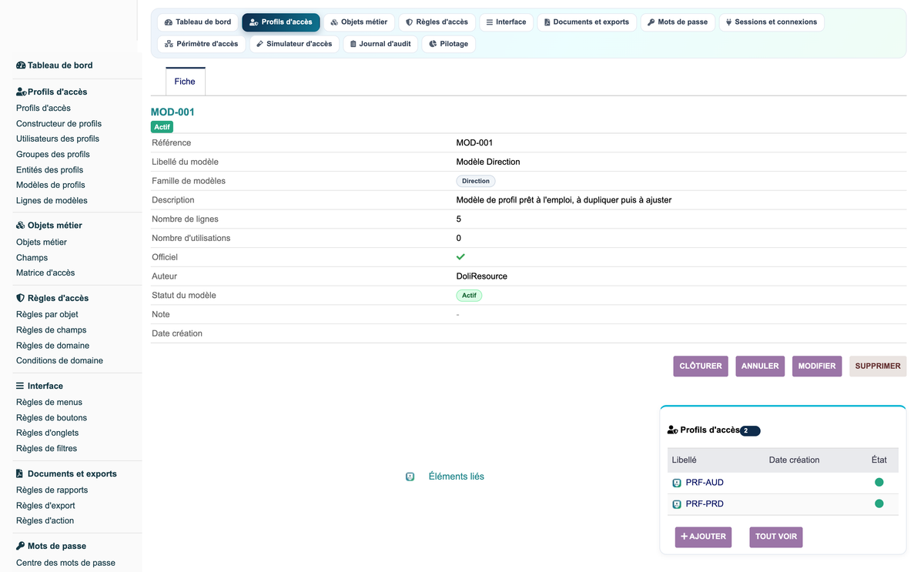Image resolution: width=924 pixels, height=572 pixels.
Task: Open Utilisateurs des profils
Action: [x=58, y=139]
